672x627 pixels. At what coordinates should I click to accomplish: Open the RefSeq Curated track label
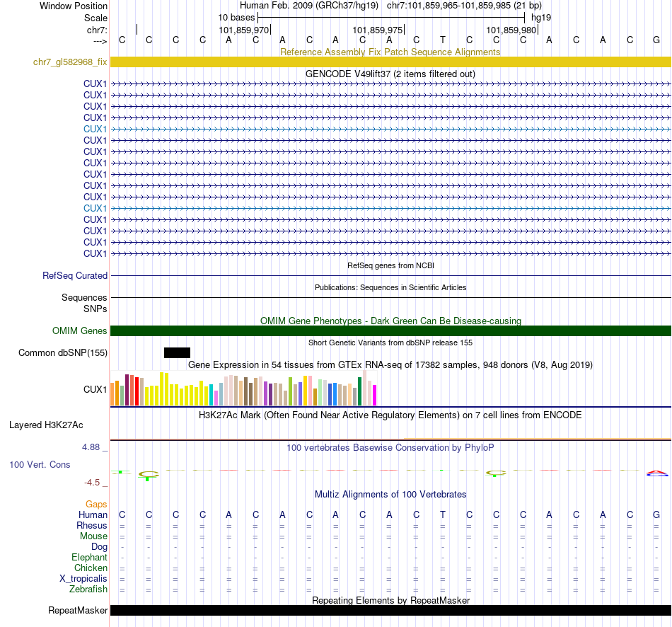click(x=74, y=275)
